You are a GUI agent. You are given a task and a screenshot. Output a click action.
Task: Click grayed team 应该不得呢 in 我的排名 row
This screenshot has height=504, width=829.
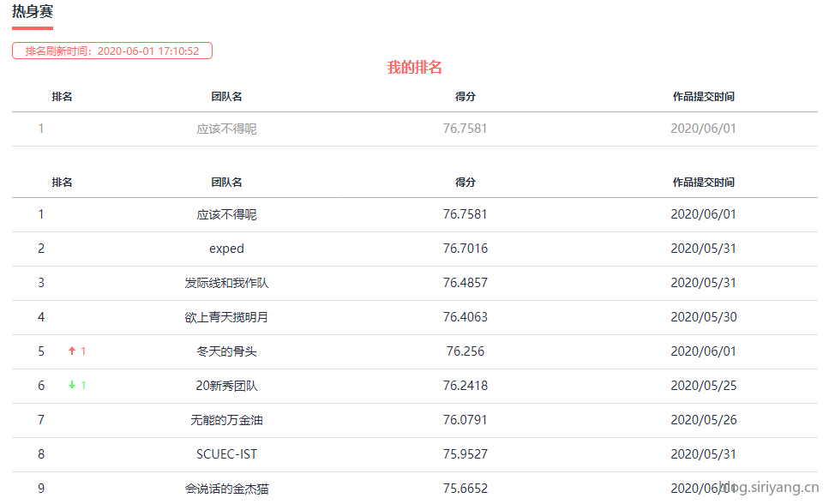[x=226, y=129]
